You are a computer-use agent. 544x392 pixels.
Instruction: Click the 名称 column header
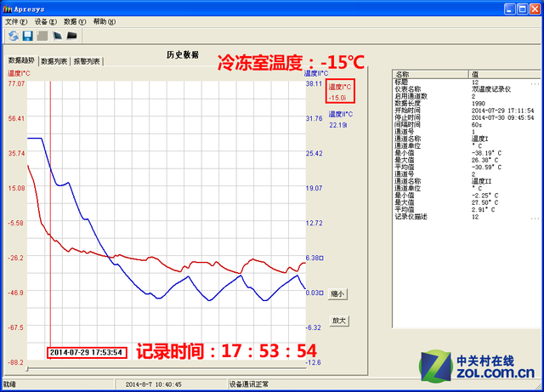(x=431, y=74)
